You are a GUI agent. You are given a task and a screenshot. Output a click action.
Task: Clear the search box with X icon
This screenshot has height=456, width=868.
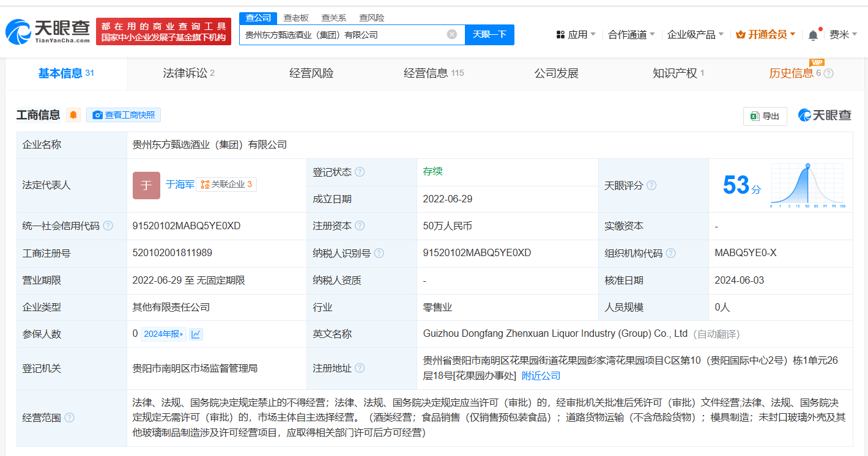click(452, 34)
